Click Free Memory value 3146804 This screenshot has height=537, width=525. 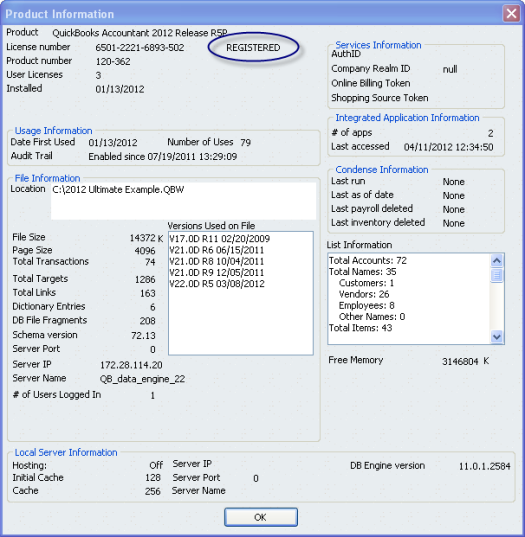click(x=460, y=361)
